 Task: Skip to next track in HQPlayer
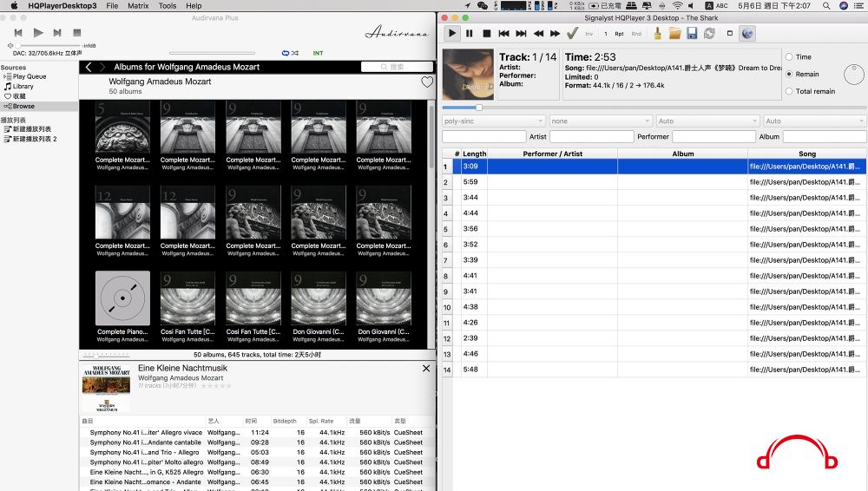tap(521, 34)
